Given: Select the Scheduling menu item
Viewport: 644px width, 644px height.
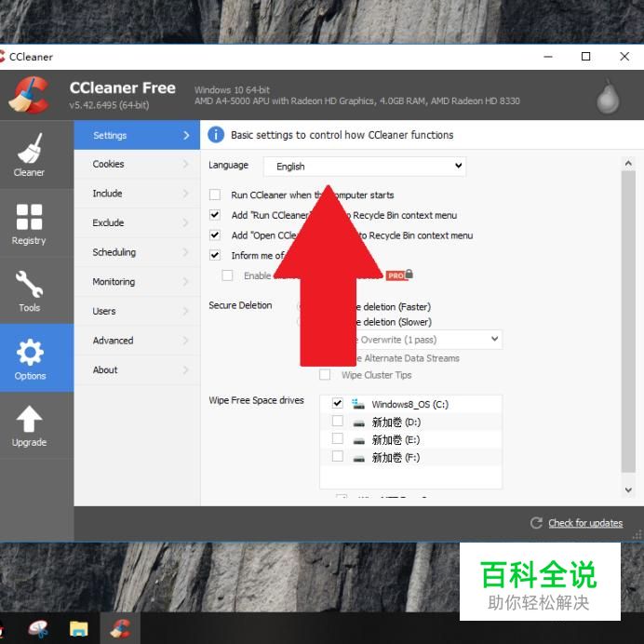Looking at the screenshot, I should point(137,252).
